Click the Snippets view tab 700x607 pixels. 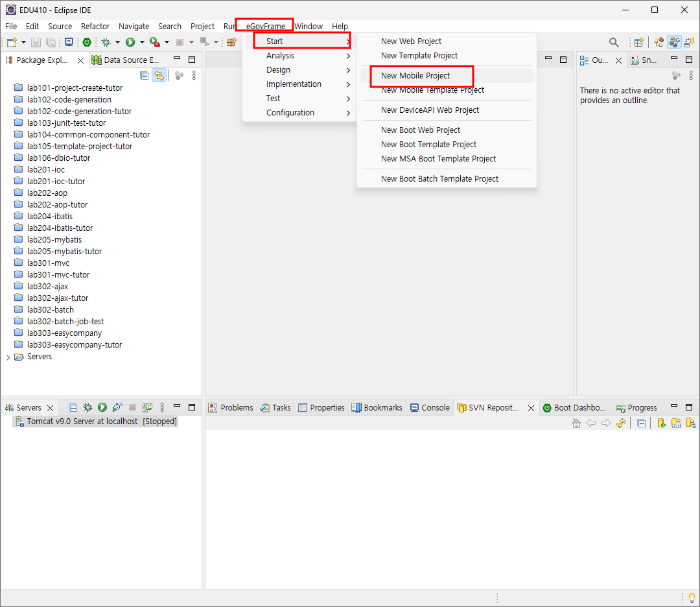[644, 60]
